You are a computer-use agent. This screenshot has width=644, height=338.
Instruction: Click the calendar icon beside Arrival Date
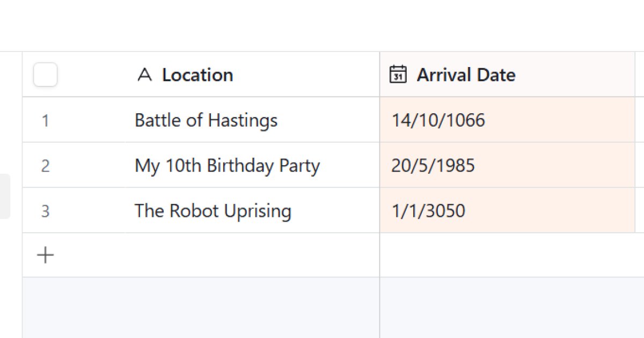[398, 75]
